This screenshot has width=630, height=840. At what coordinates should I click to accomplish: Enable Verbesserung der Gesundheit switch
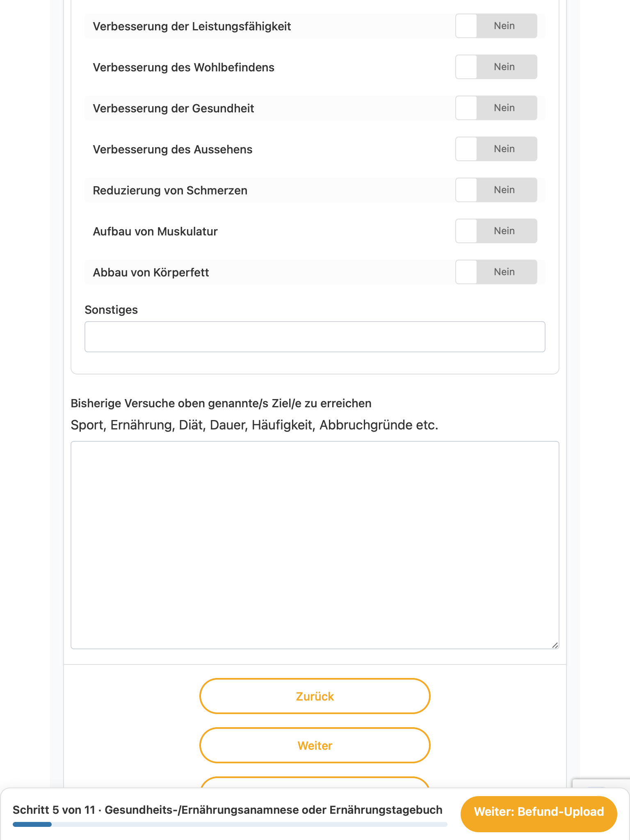pos(496,108)
